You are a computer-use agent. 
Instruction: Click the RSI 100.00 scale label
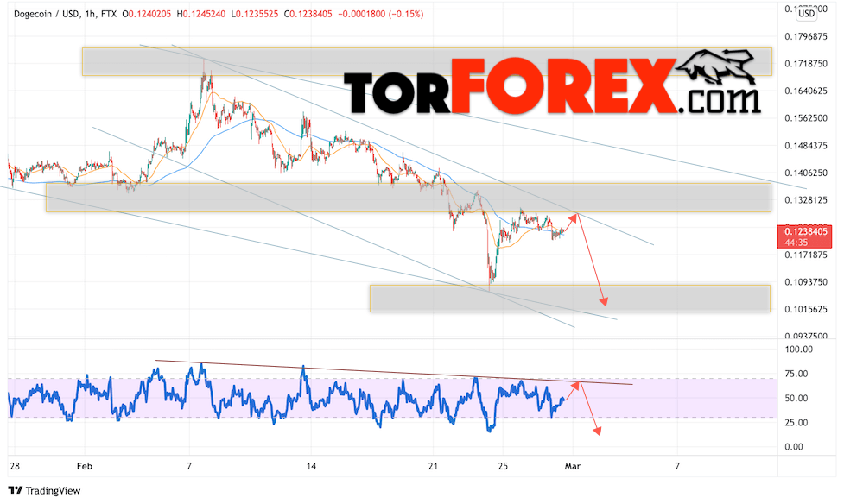pos(799,349)
